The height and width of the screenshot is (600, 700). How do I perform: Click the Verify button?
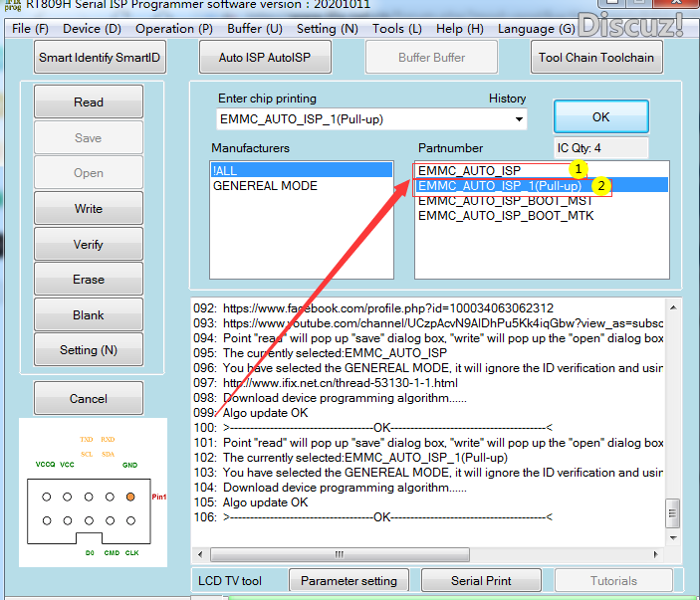[x=89, y=244]
